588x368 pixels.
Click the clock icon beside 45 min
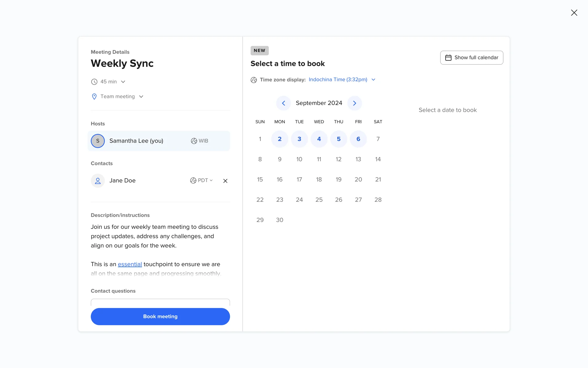94,82
